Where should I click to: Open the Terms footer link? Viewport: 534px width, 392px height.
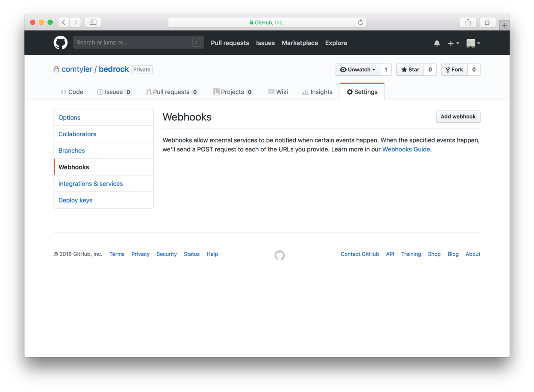(x=117, y=254)
